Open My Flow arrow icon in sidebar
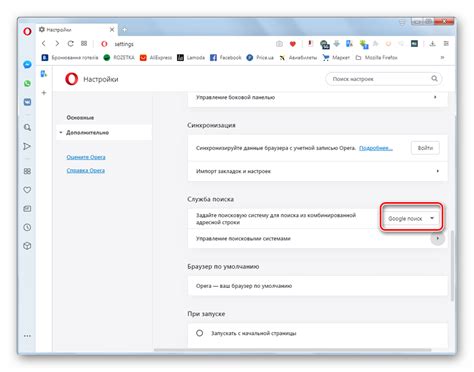 (27, 146)
